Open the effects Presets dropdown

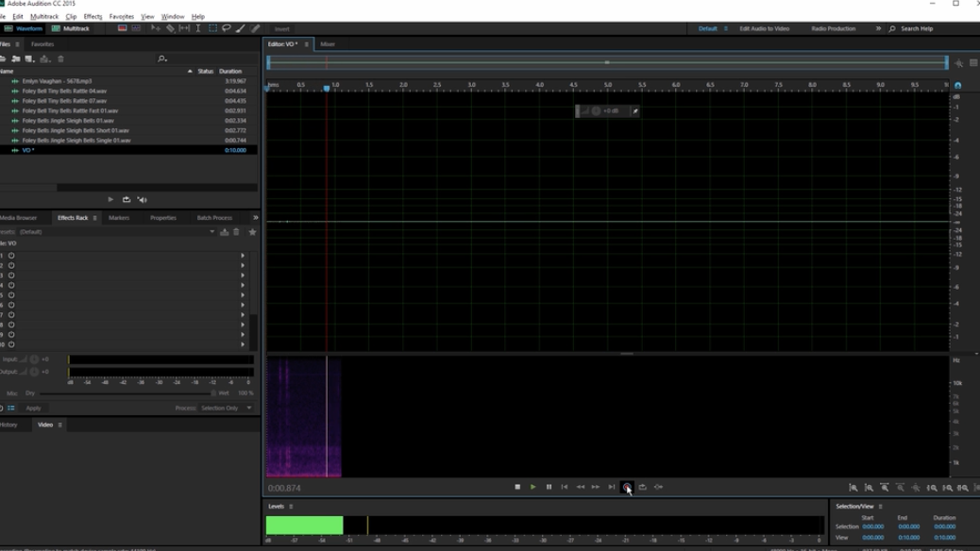[211, 231]
